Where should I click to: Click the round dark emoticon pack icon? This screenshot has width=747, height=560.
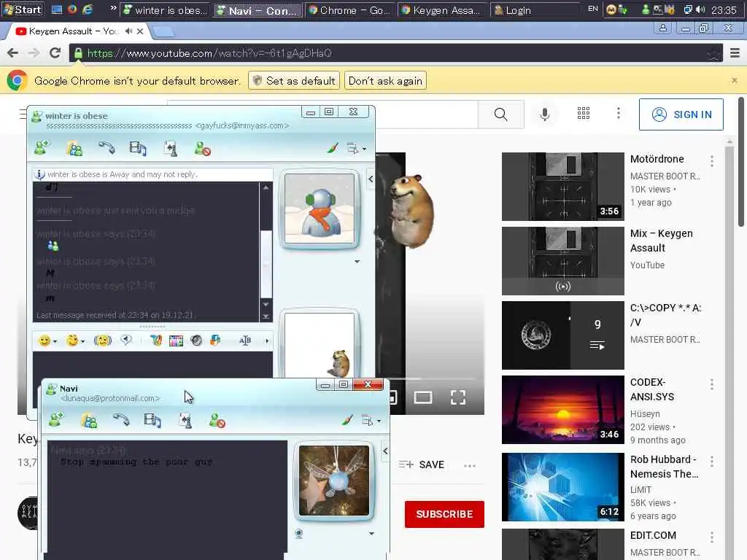[196, 341]
